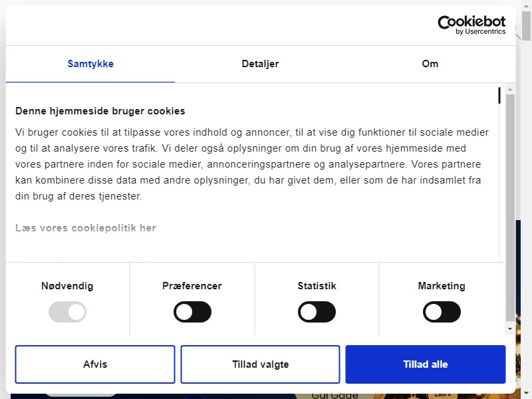Enable the Præferencer cookie switch
532x399 pixels.
(x=192, y=312)
